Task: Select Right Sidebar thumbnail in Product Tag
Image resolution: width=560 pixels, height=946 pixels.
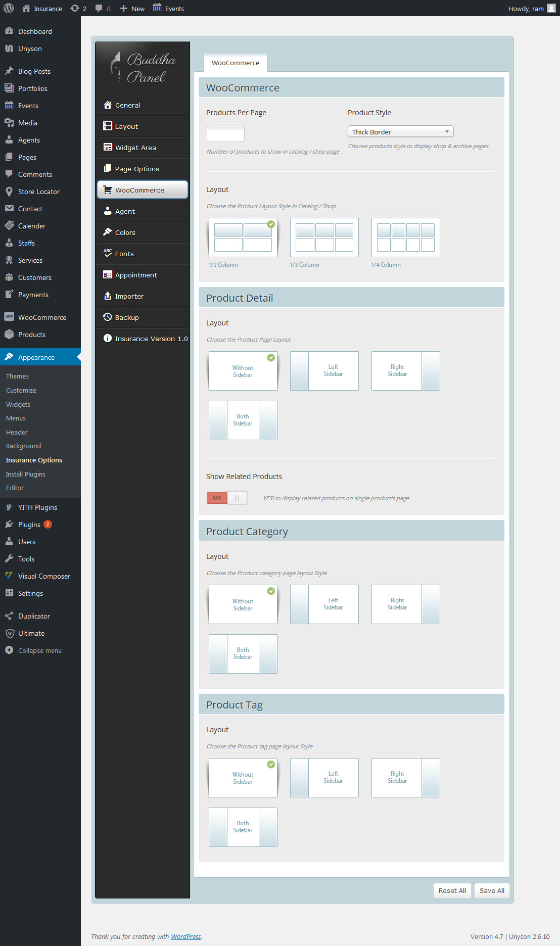Action: 406,778
